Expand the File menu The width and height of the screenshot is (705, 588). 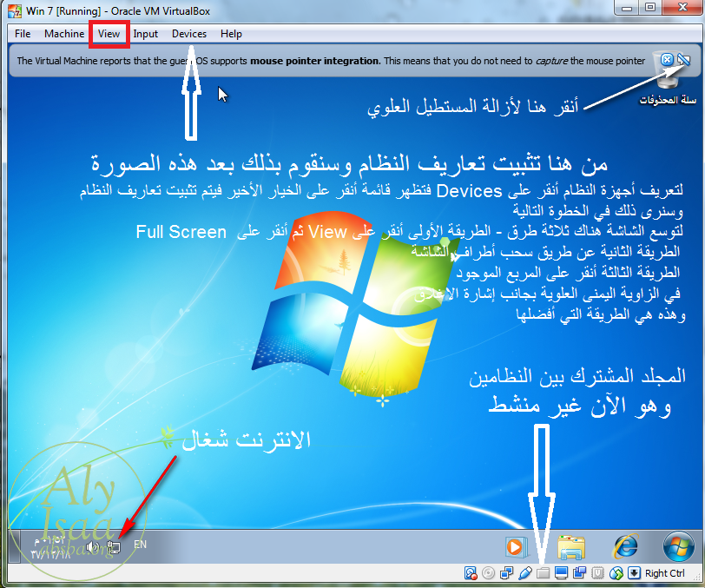pyautogui.click(x=23, y=34)
